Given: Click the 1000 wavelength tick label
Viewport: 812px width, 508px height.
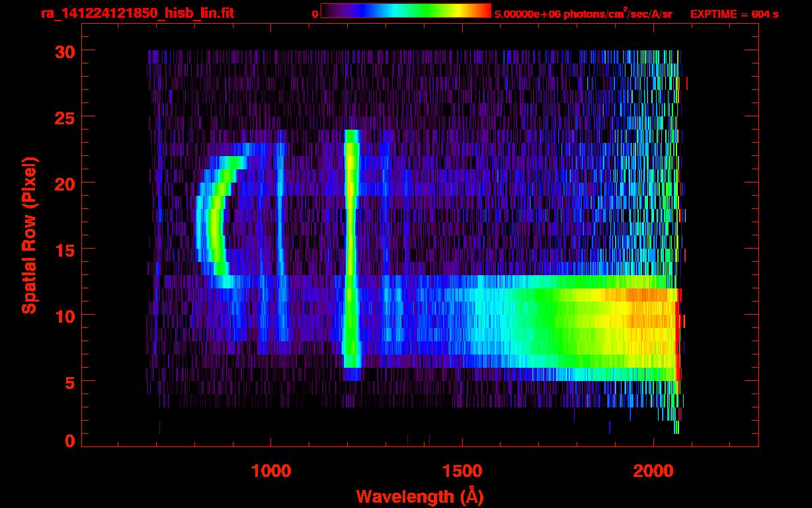Looking at the screenshot, I should tap(270, 471).
